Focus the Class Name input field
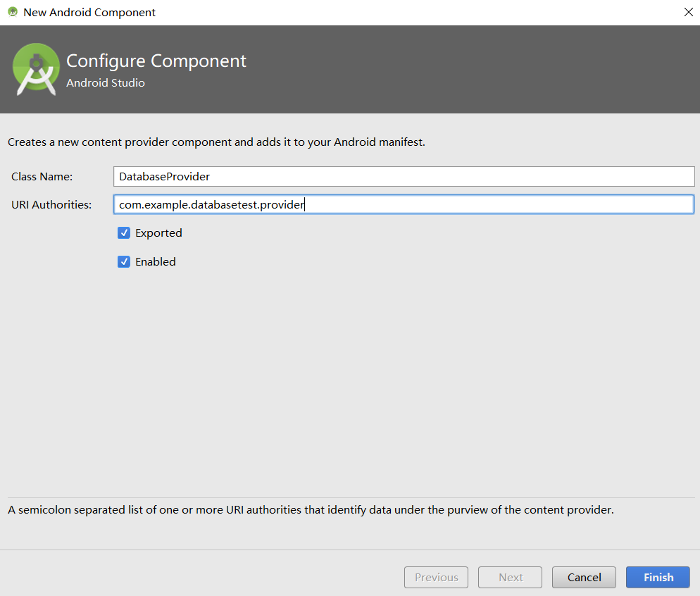 pyautogui.click(x=404, y=176)
